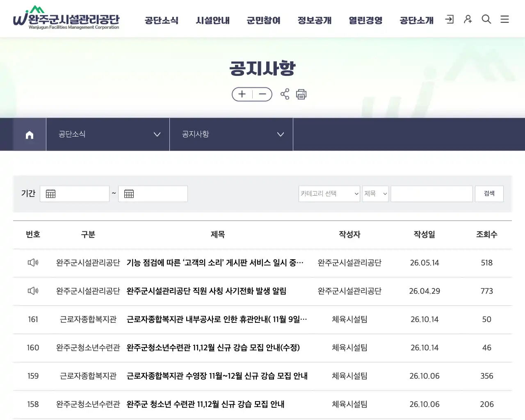Open notice 근로자종합복지관 내부공사로 인한 휴관안내
Screen dimensions: 525x420
tap(217, 319)
